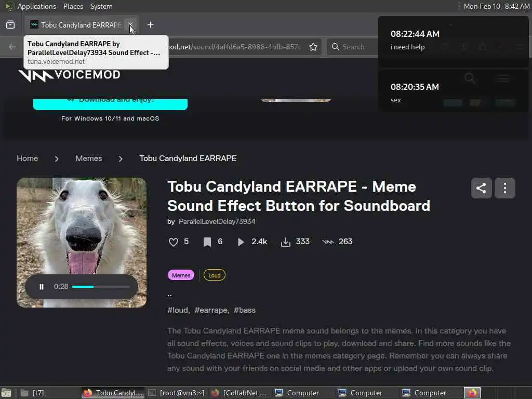The image size is (532, 399).
Task: Bookmark this page with the star icon
Action: 313,47
